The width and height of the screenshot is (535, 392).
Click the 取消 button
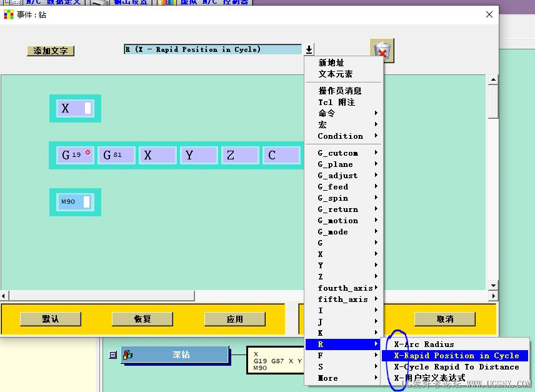click(445, 319)
